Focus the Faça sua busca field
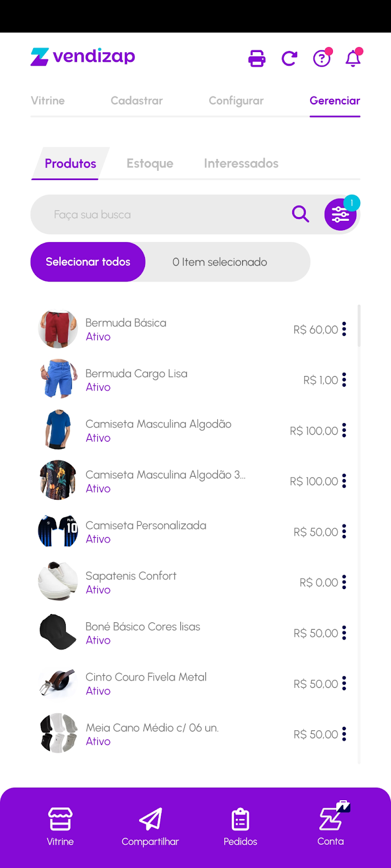 click(x=163, y=215)
